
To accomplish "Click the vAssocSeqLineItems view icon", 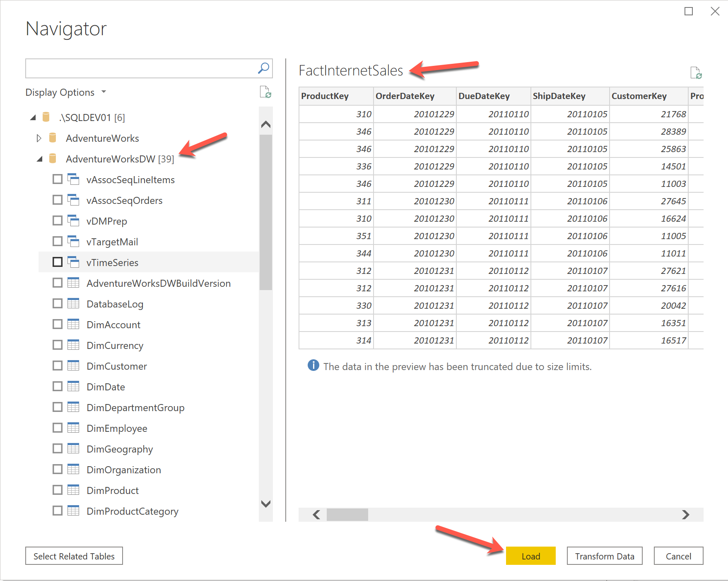I will point(73,179).
